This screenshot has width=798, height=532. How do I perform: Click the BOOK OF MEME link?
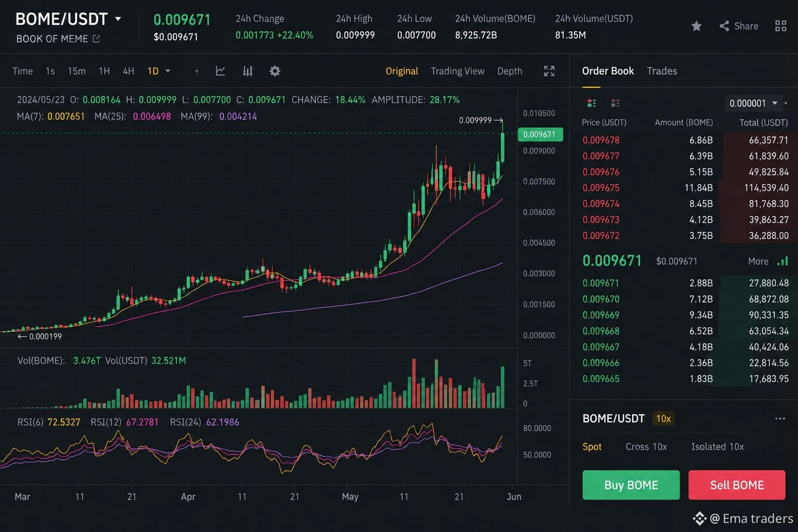point(52,38)
